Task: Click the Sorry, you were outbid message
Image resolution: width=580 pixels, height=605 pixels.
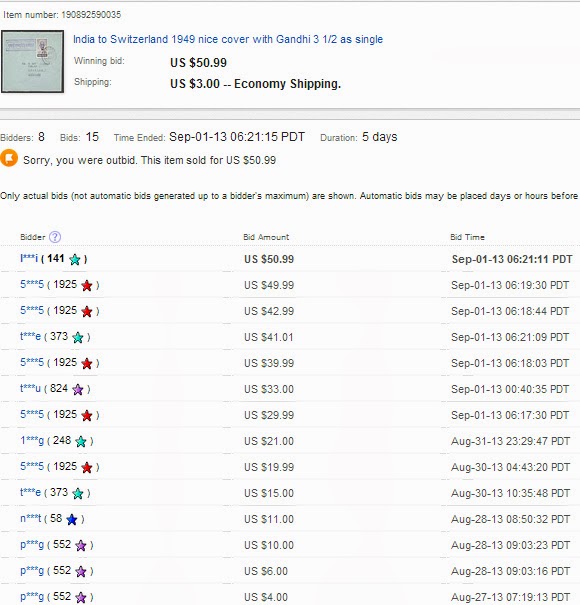Action: (x=149, y=160)
